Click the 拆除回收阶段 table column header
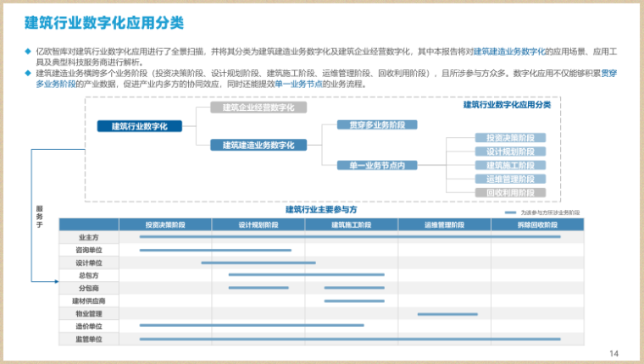Image resolution: width=644 pixels, height=364 pixels. pyautogui.click(x=538, y=225)
